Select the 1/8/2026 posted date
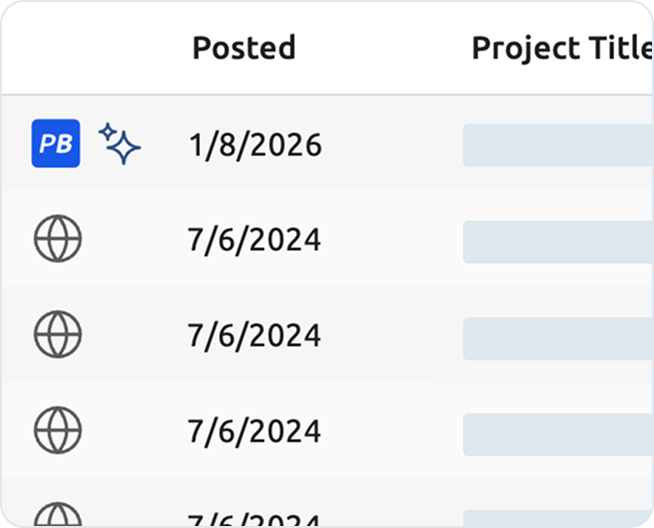The width and height of the screenshot is (654, 528). tap(255, 146)
